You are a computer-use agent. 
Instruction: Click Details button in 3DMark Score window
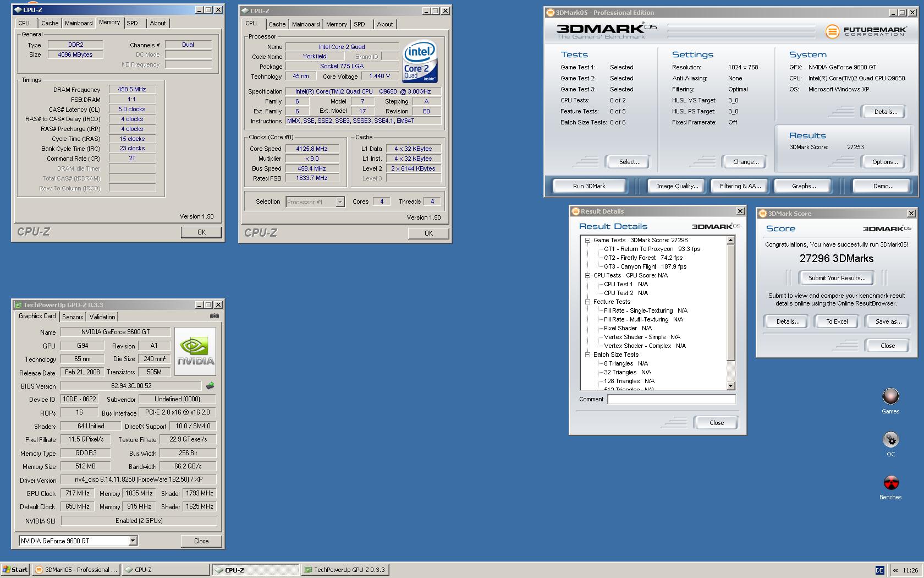[x=788, y=321]
